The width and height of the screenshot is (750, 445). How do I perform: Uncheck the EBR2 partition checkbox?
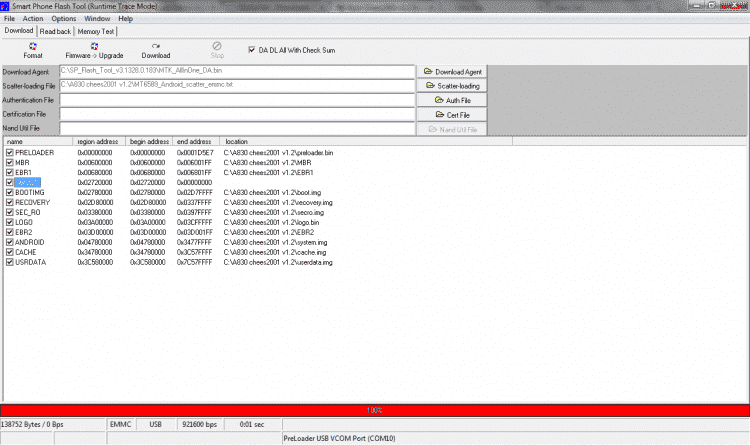pyautogui.click(x=10, y=233)
